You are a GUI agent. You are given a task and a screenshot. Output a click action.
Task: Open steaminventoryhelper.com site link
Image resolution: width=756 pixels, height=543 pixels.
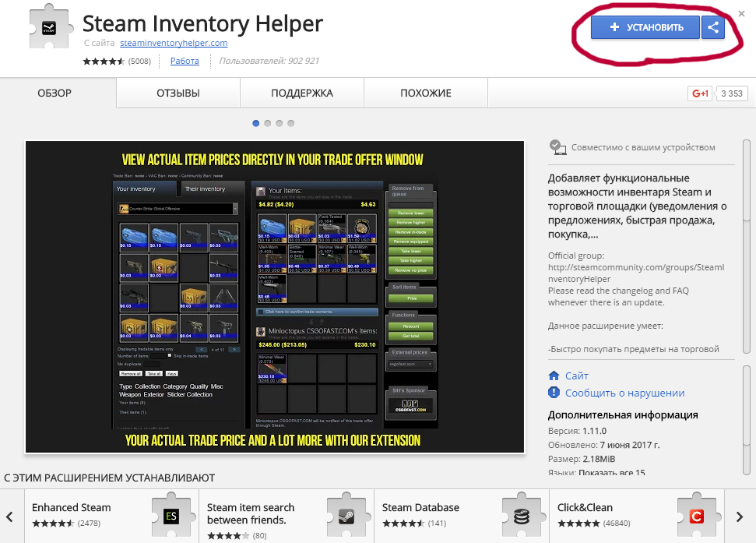click(x=174, y=43)
